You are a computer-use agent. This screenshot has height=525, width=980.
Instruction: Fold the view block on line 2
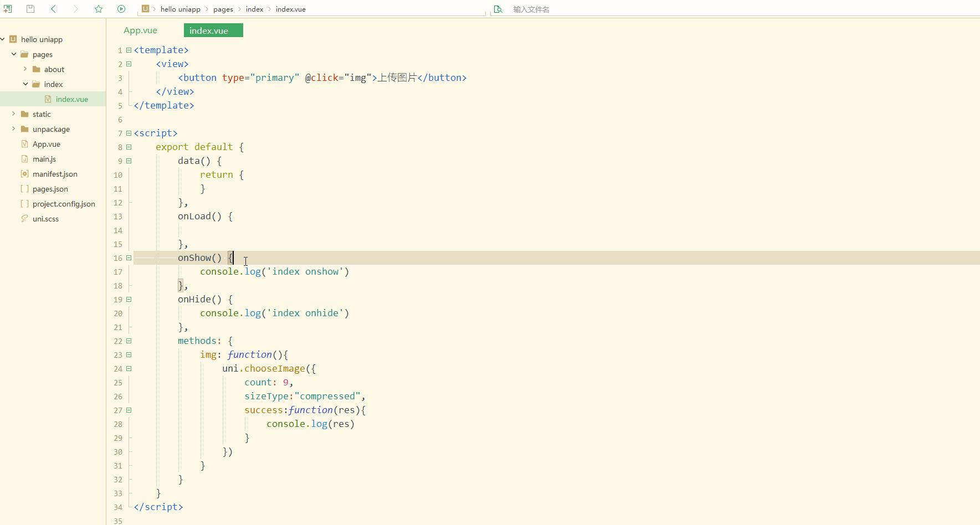[129, 64]
